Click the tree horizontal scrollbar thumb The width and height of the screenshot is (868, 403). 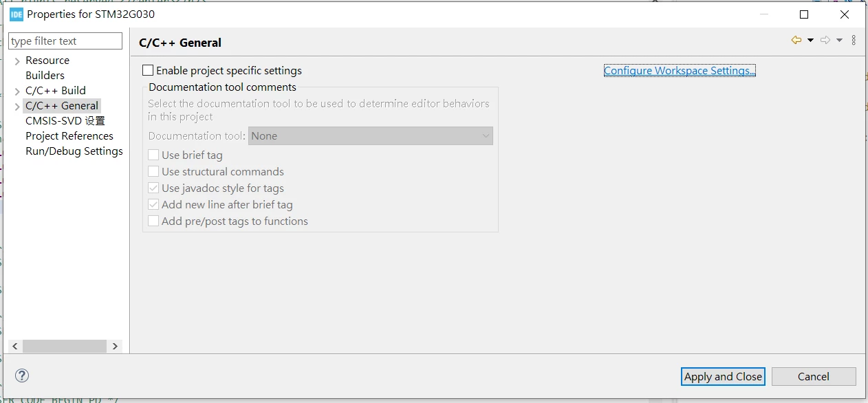pos(64,346)
